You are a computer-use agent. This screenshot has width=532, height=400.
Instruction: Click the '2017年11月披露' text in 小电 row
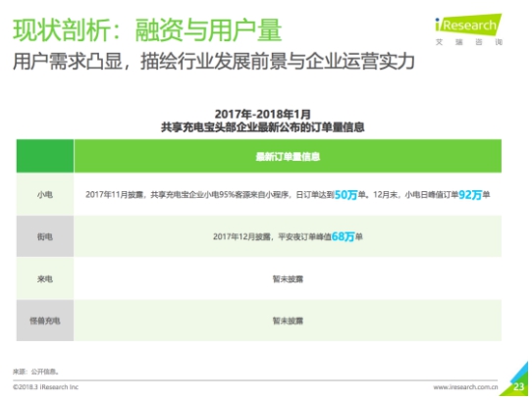pos(114,194)
